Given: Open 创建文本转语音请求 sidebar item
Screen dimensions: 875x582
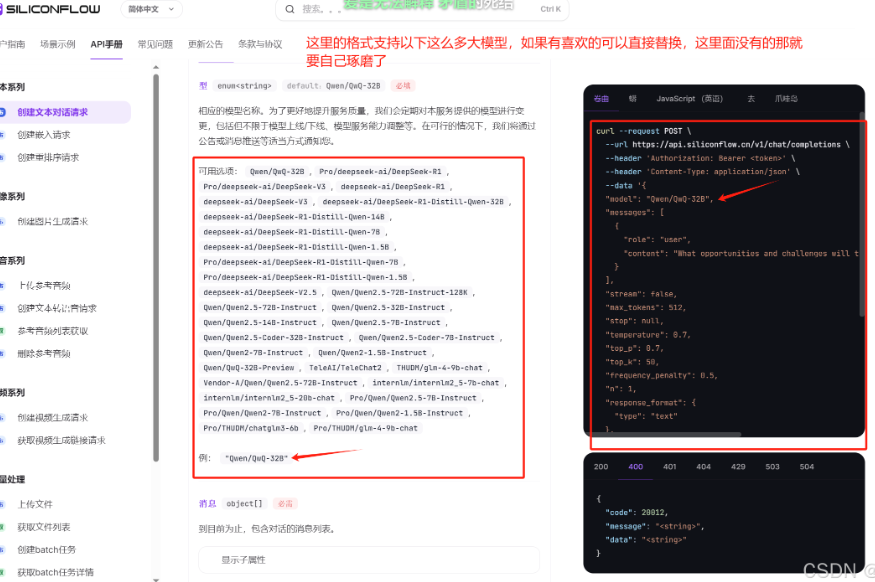Looking at the screenshot, I should point(56,308).
